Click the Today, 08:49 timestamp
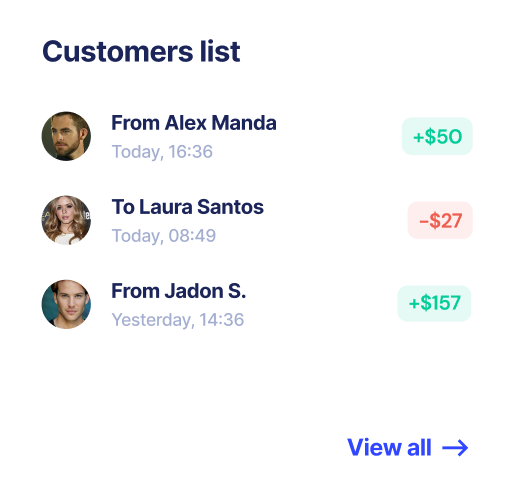509x500 pixels. point(164,236)
